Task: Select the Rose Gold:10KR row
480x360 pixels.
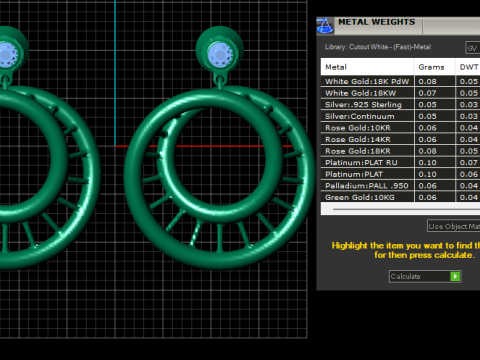Action: [400, 128]
